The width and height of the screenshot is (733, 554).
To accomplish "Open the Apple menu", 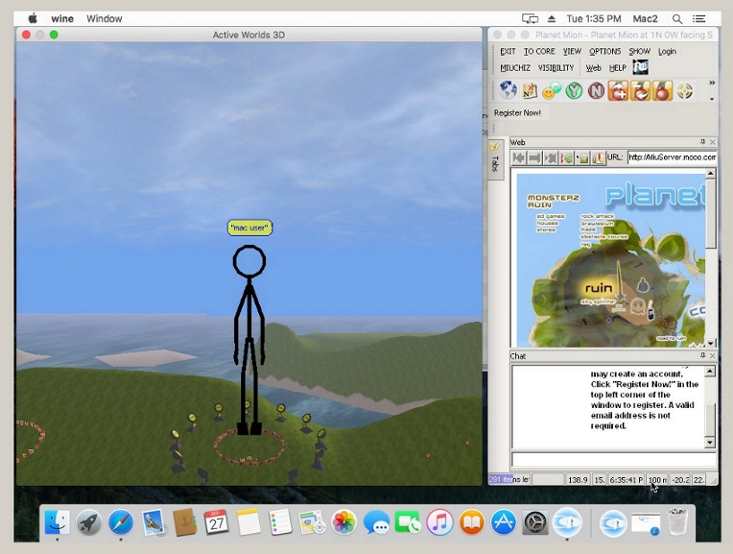I will coord(33,19).
